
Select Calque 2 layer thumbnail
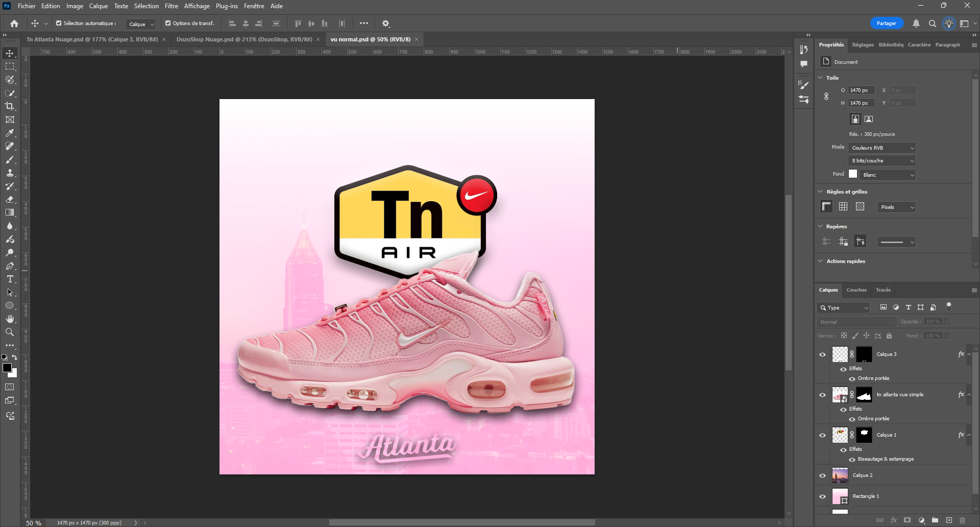pyautogui.click(x=840, y=475)
